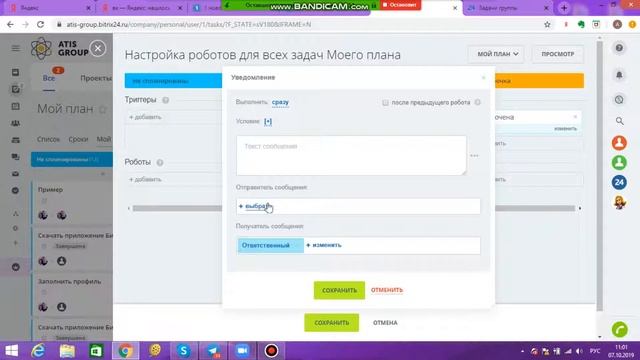
Task: Click the browser address bar
Action: pos(302,24)
